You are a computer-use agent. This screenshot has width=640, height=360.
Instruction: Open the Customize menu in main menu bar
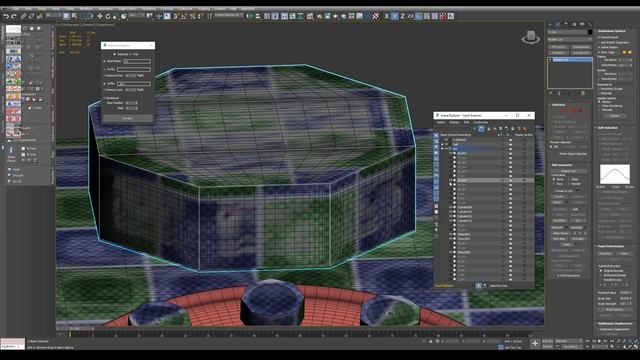click(184, 9)
